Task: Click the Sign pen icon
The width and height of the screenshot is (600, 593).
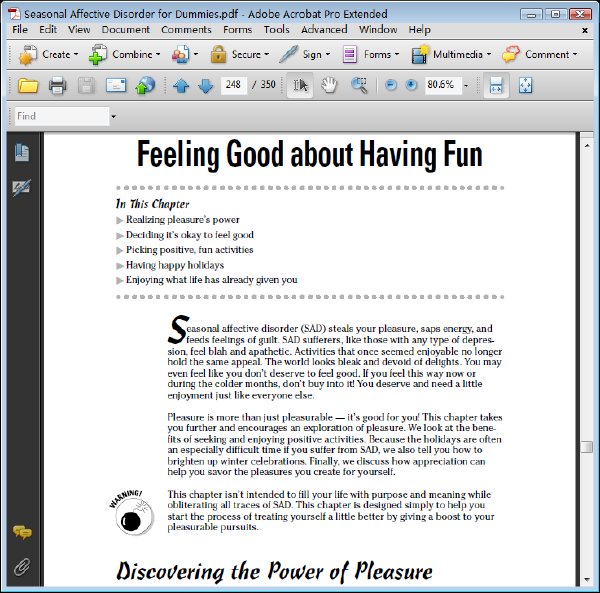Action: pos(288,54)
